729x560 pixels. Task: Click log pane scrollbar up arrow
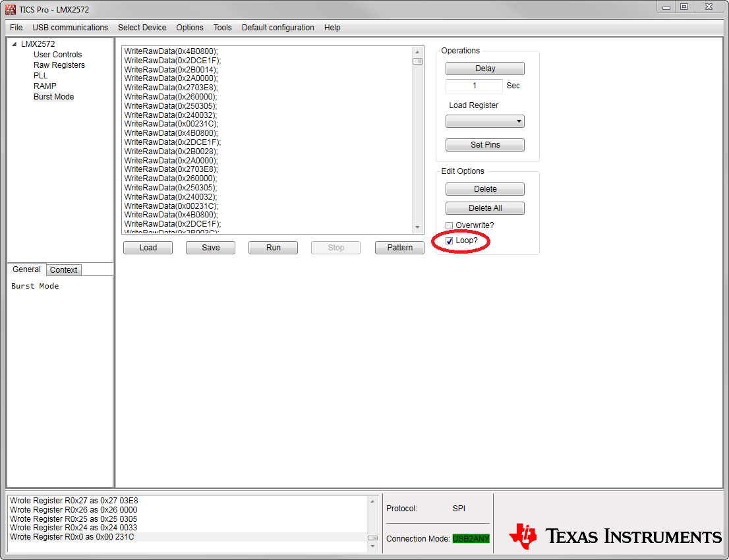coord(372,501)
